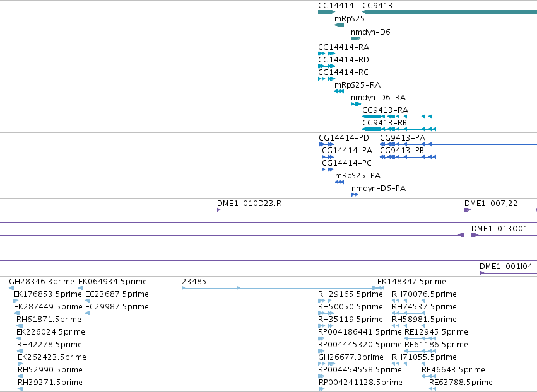Image resolution: width=537 pixels, height=392 pixels.
Task: Open the nmdyn-D6-PA protein label
Action: (379, 189)
